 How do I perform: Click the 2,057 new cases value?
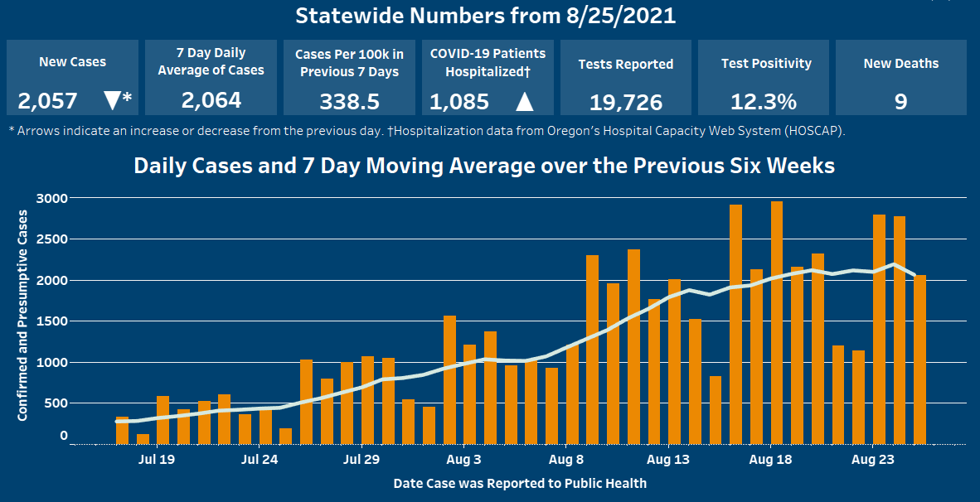point(47,100)
